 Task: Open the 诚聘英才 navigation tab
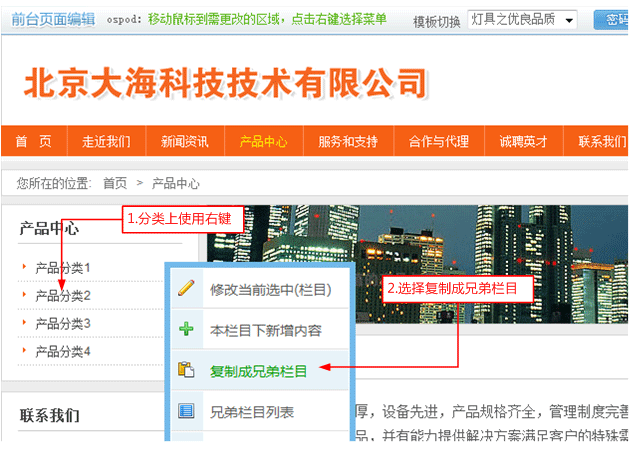tap(524, 142)
